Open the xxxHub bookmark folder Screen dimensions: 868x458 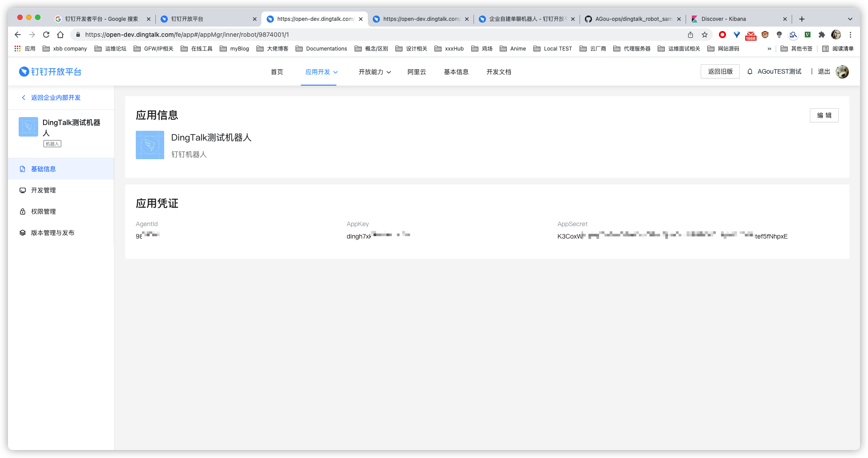[449, 49]
